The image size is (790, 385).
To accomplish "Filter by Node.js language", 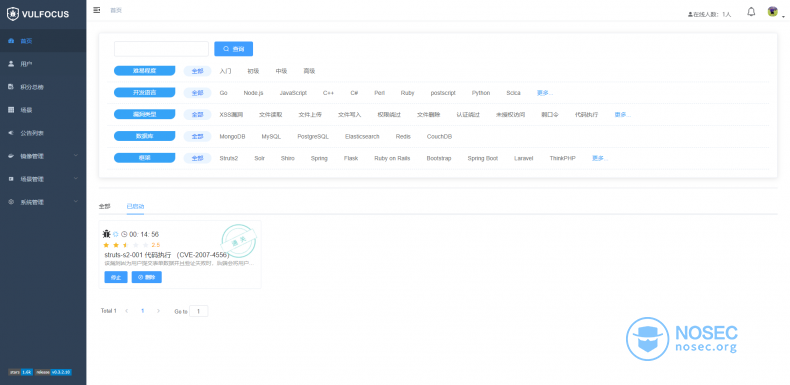I will pos(253,93).
